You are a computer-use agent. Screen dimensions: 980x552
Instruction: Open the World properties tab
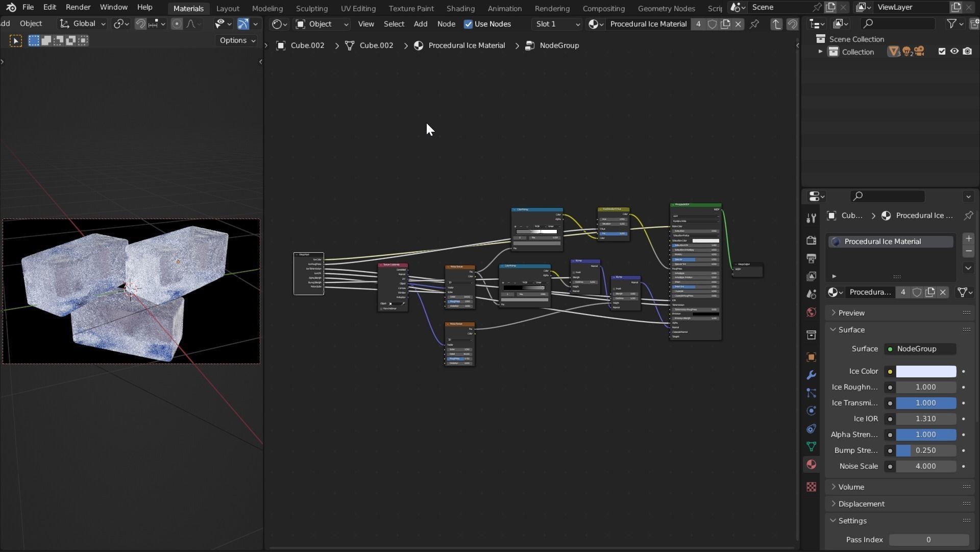point(811,312)
